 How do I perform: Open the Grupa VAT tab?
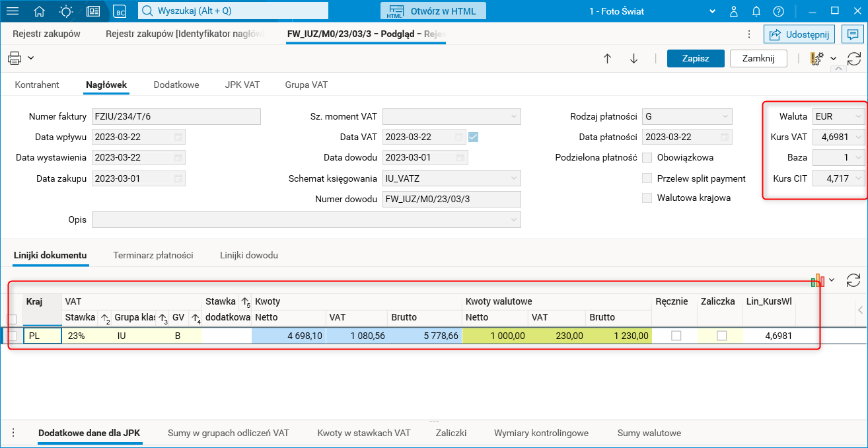[x=307, y=85]
